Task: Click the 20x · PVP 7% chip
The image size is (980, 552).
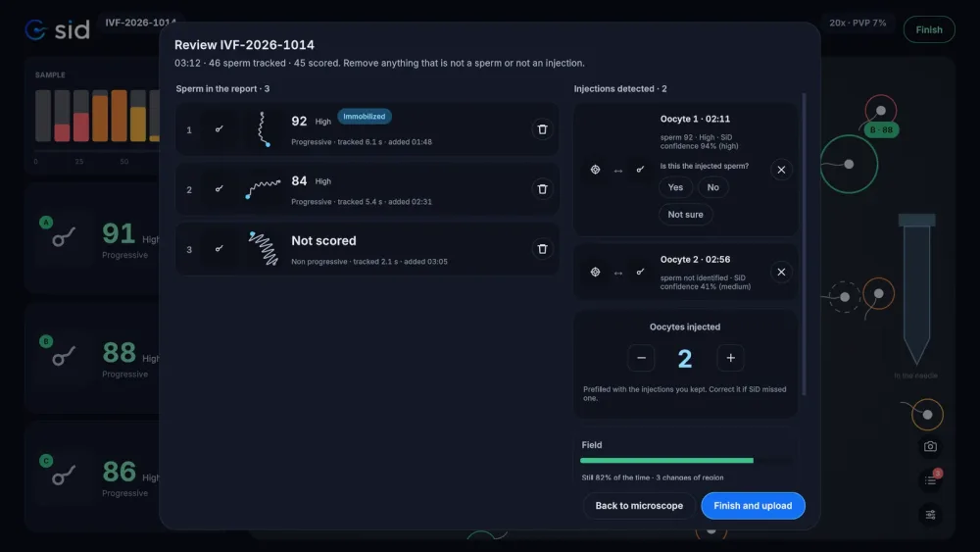Action: [x=857, y=23]
